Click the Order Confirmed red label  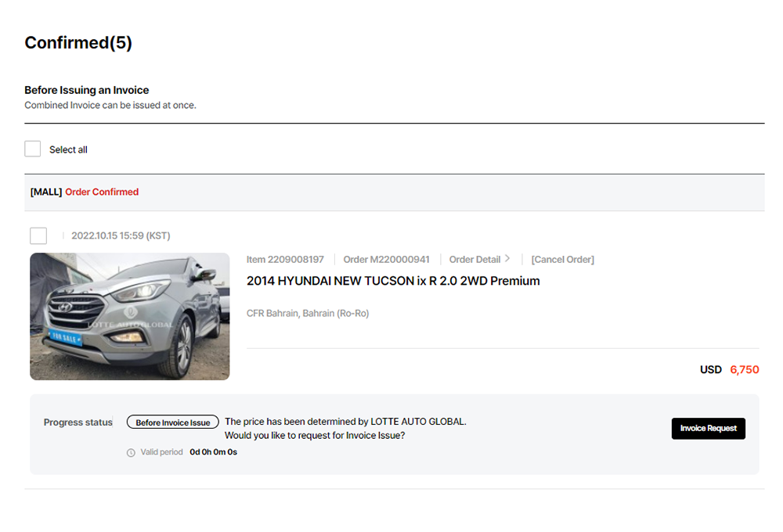[x=102, y=192]
